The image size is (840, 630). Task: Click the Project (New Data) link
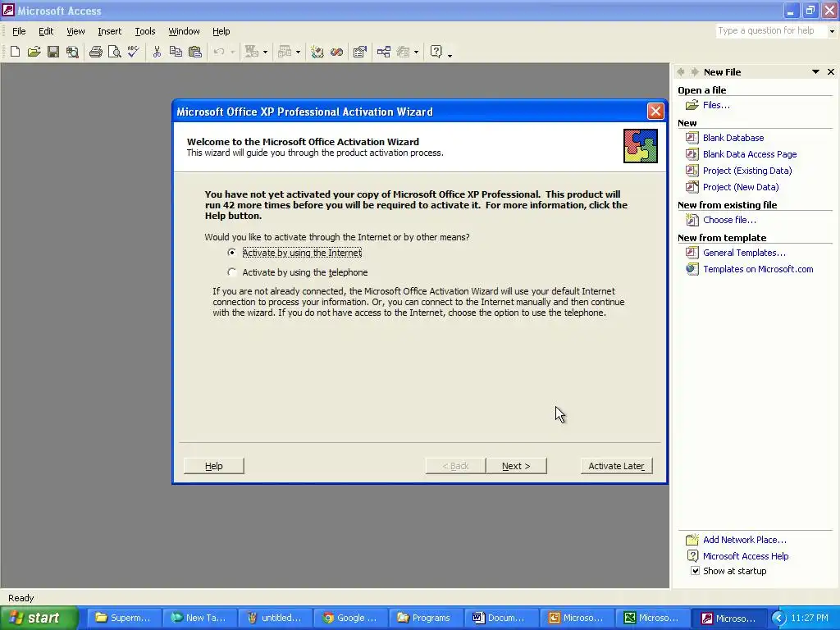[x=741, y=187]
